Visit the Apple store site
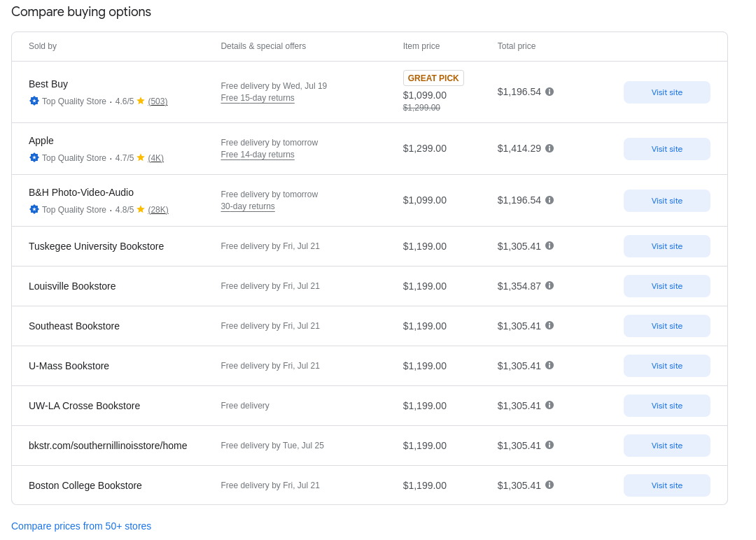The image size is (756, 540). pyautogui.click(x=667, y=149)
